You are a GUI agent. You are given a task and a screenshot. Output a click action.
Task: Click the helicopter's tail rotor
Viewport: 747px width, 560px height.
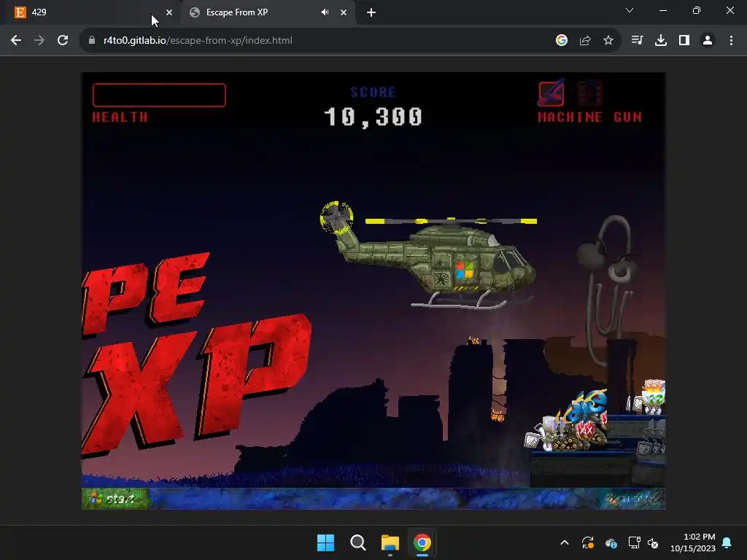[x=336, y=217]
